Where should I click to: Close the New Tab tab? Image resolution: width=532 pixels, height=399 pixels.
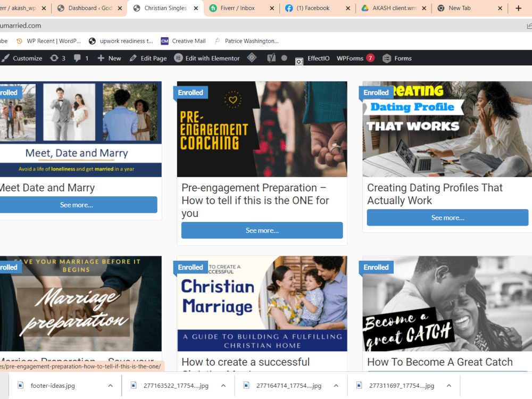500,8
